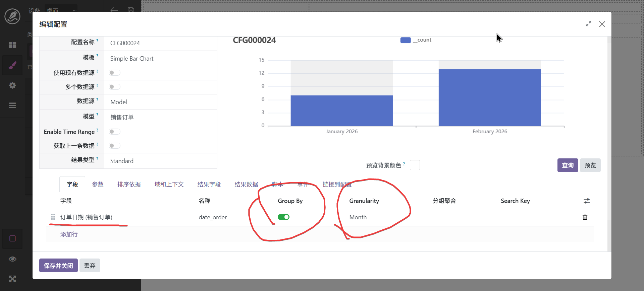Delete the date_order field row with trash icon
Image resolution: width=644 pixels, height=291 pixels.
tap(585, 217)
